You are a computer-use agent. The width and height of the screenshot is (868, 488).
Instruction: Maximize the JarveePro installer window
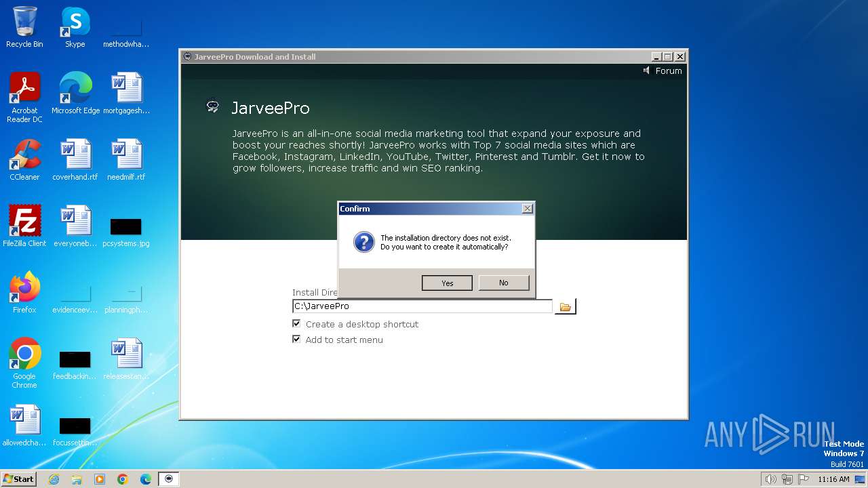pyautogui.click(x=668, y=57)
